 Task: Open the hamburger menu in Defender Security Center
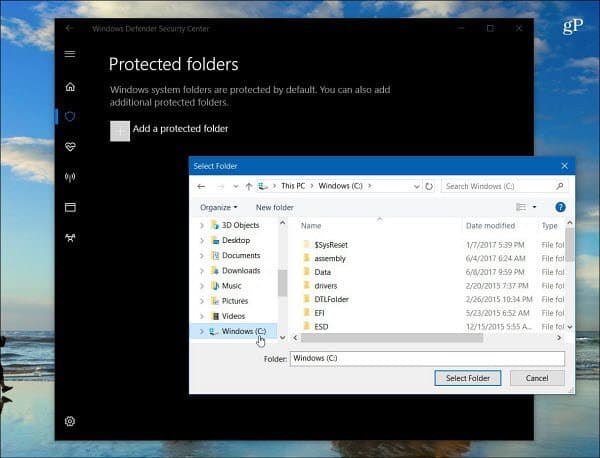pyautogui.click(x=70, y=54)
